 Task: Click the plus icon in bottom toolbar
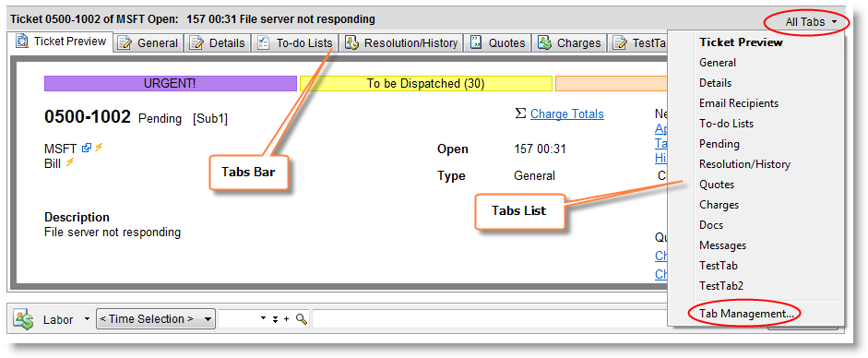coord(286,319)
